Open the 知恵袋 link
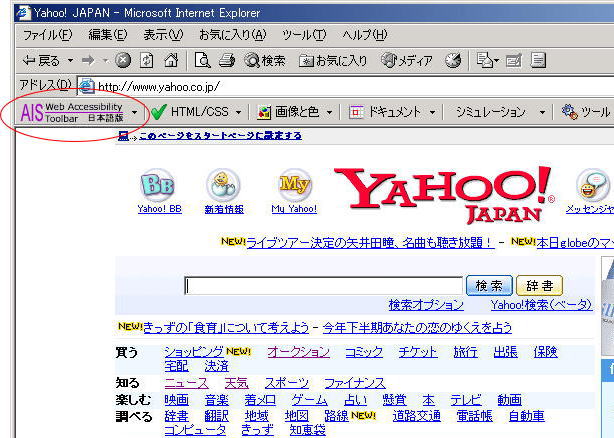 coord(308,430)
